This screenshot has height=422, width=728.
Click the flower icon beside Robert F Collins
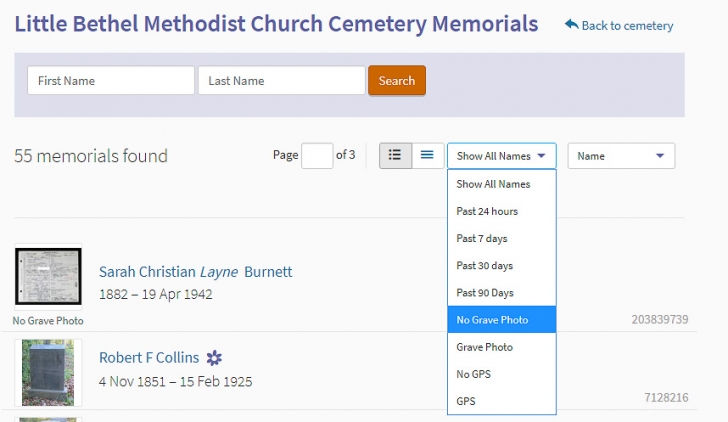coord(214,358)
